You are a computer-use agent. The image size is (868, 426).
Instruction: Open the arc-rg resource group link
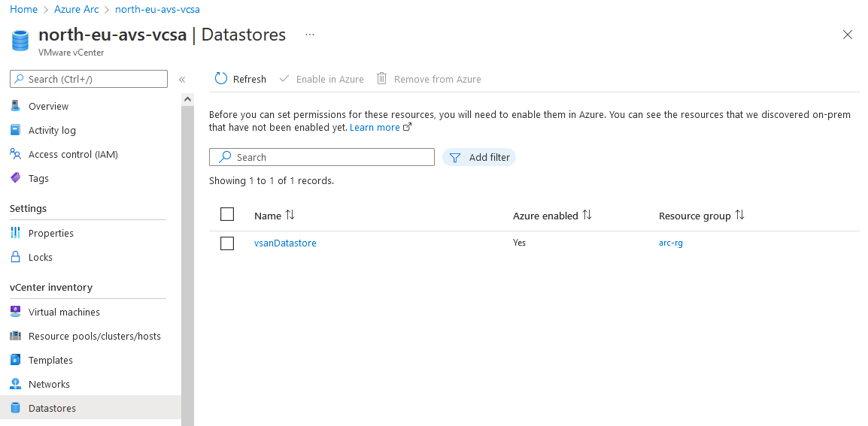pyautogui.click(x=670, y=243)
